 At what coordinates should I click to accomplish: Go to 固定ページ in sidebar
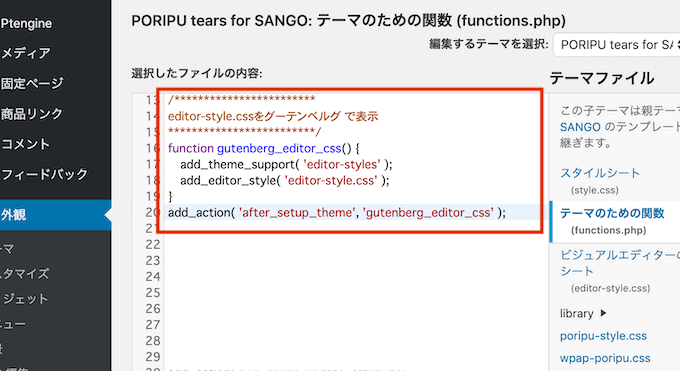click(x=32, y=83)
